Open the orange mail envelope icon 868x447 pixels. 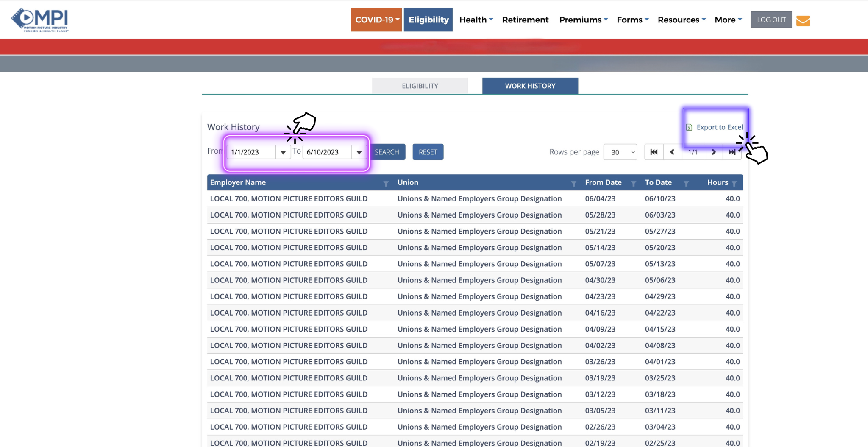click(803, 20)
